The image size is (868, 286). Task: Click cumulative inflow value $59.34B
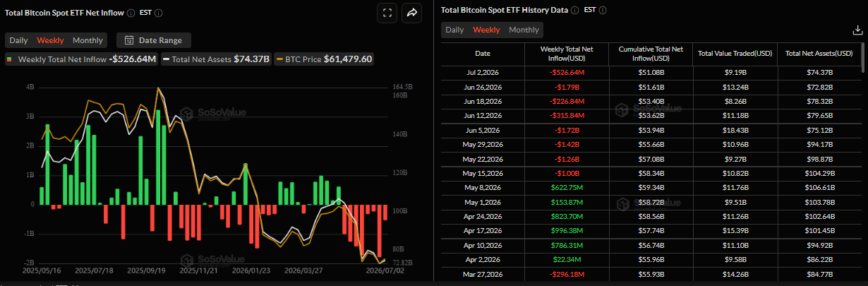click(651, 188)
